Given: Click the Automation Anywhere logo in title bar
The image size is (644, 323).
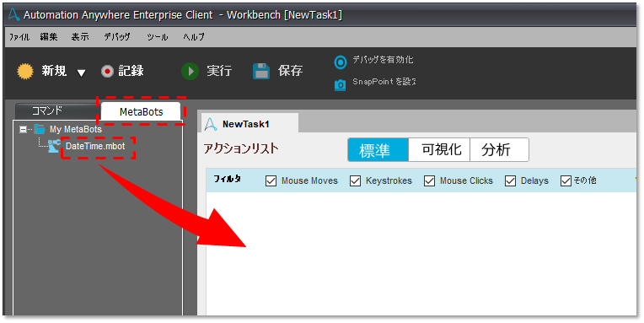Looking at the screenshot, I should (14, 14).
